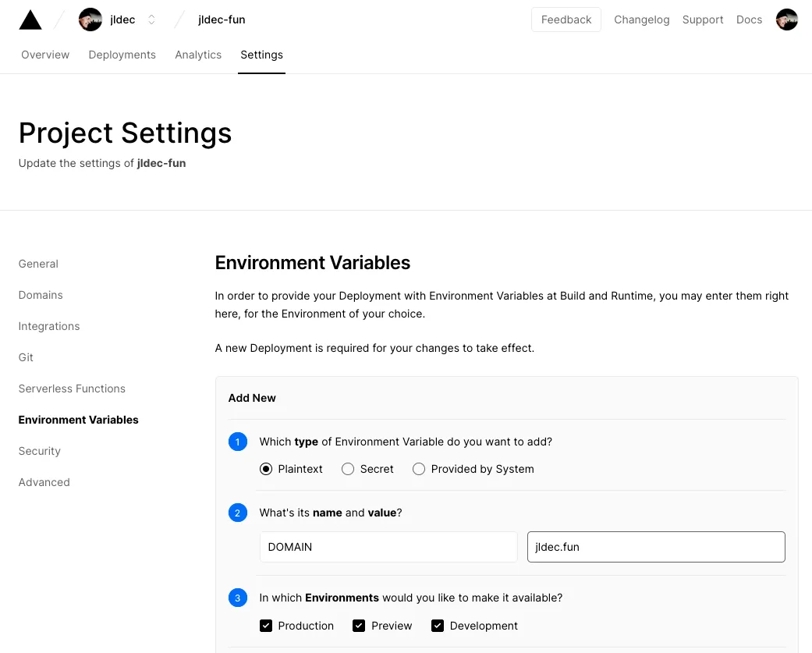Choose Provided by System option
Viewport: 812px width, 653px height.
(419, 469)
